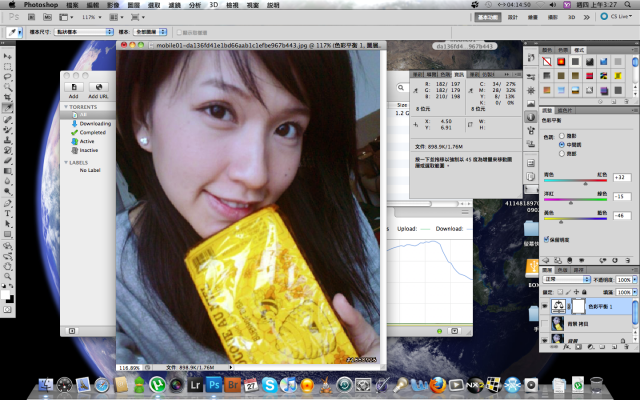Viewport: 640px width, 400px height.
Task: Select the Spot Healing Brush tool
Action: tap(8, 119)
